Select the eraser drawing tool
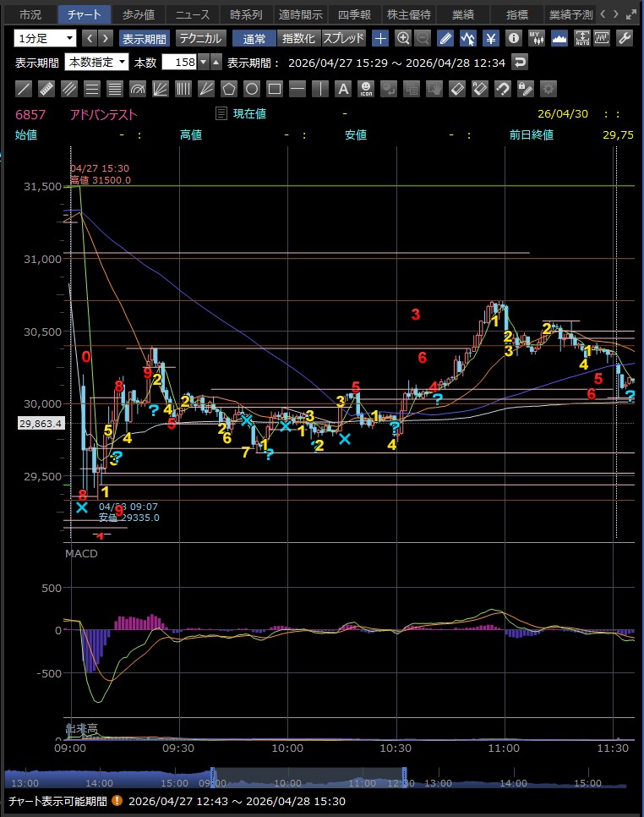 point(457,89)
